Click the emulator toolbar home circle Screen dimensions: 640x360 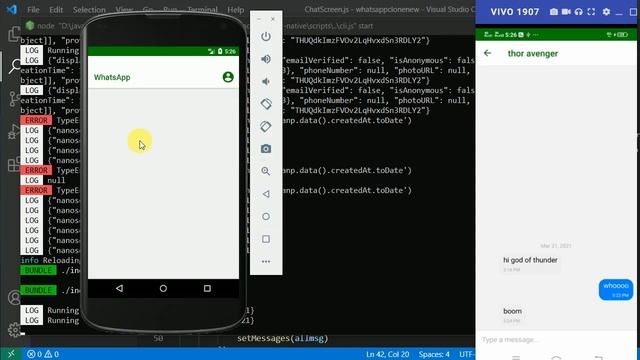266,216
